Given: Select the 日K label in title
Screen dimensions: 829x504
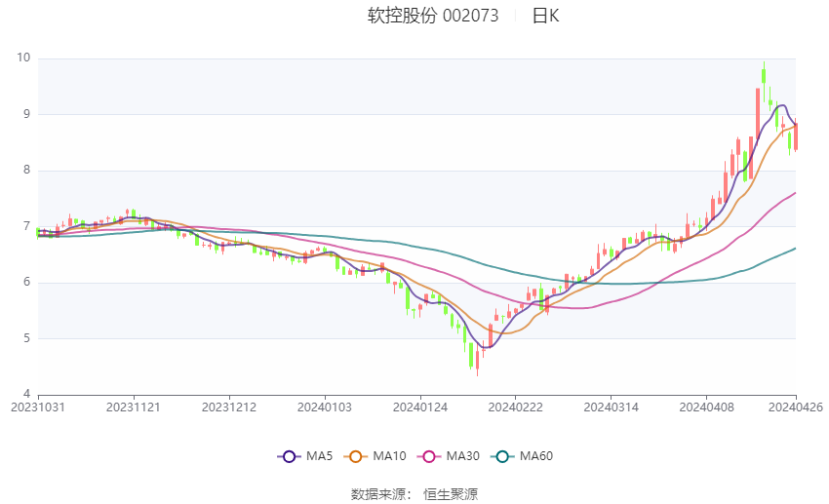Looking at the screenshot, I should click(545, 16).
